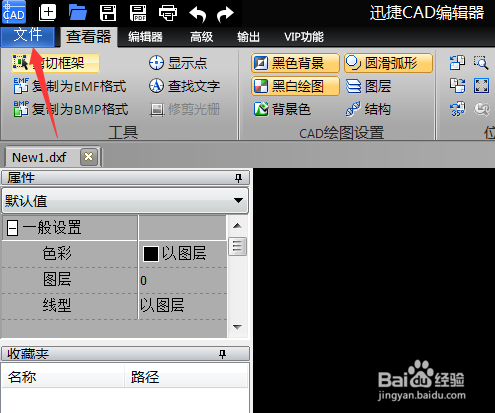495x413 pixels.
Task: Save as PDF using the PDF disk icon
Action: 138,13
